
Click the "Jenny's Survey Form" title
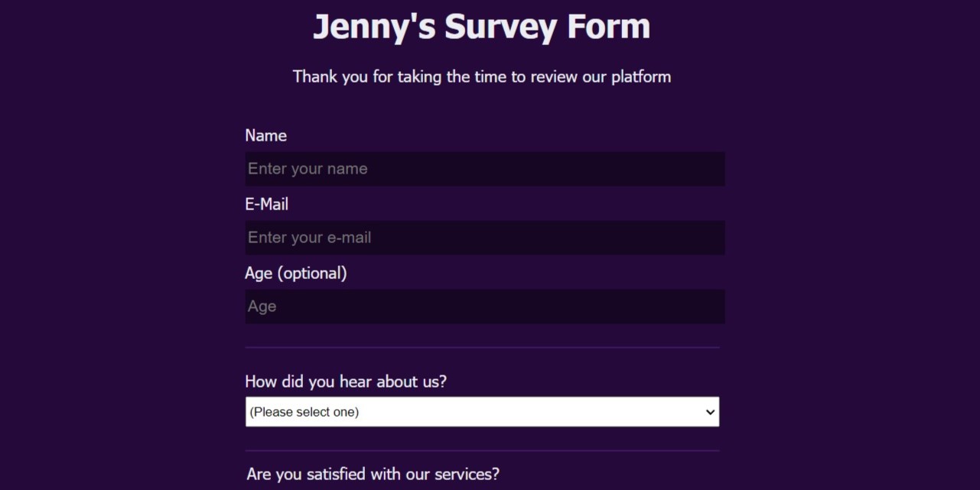[481, 26]
